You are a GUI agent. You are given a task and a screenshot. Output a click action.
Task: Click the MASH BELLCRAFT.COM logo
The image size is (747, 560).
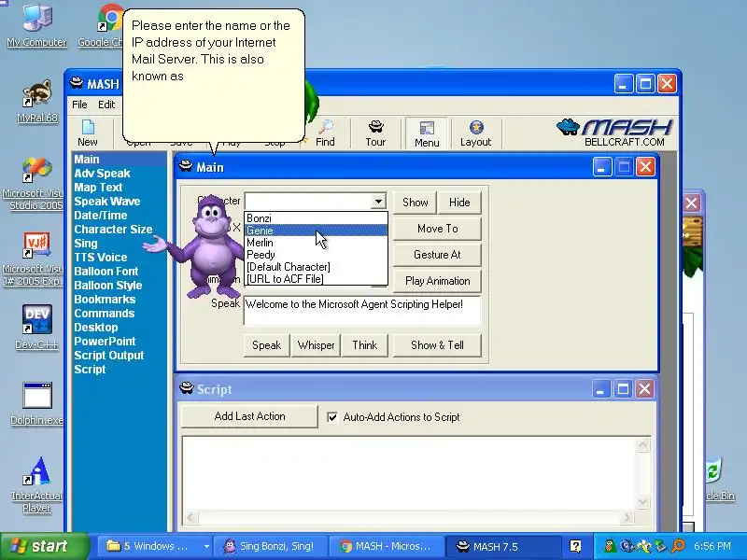pos(614,133)
